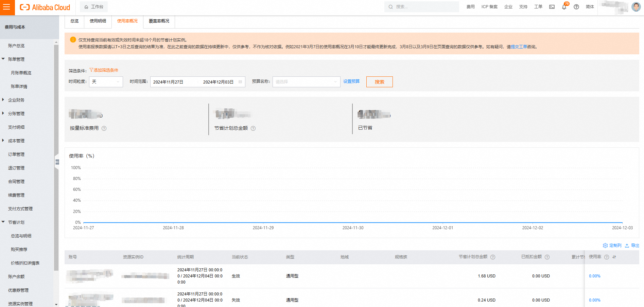This screenshot has height=307, width=644.
Task: Select the 使用率概况 tab
Action: pyautogui.click(x=127, y=21)
